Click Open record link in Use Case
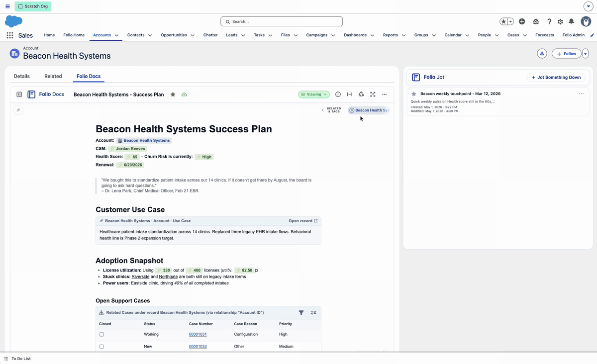This screenshot has width=597, height=364. [x=303, y=221]
